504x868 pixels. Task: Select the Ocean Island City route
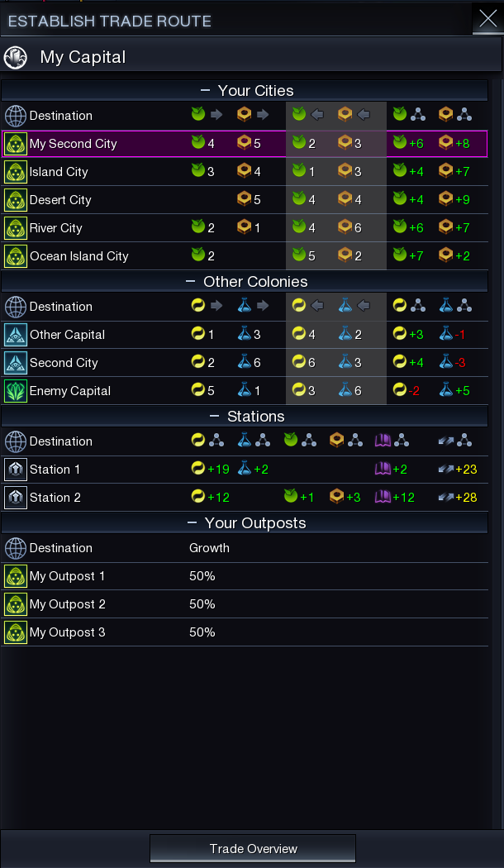[245, 255]
